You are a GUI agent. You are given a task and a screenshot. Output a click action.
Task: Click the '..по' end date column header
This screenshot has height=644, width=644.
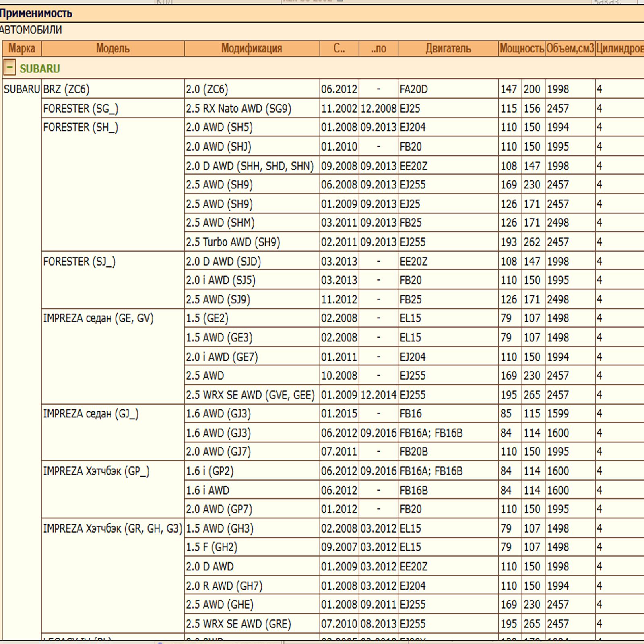378,49
